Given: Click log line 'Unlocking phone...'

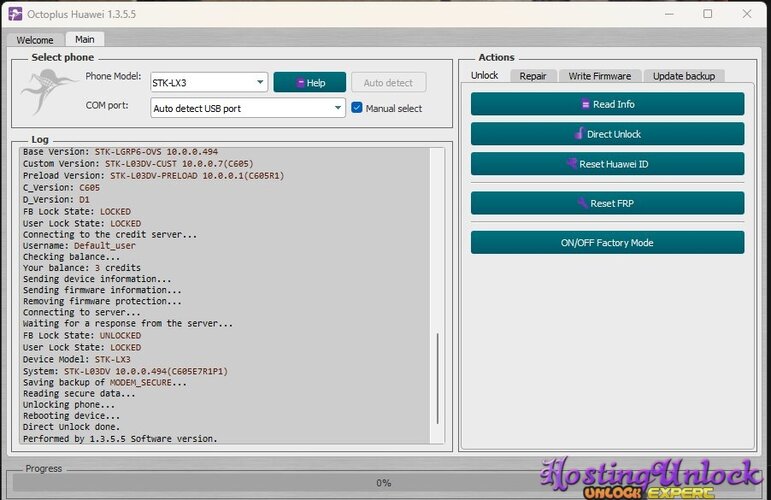Looking at the screenshot, I should (69, 405).
